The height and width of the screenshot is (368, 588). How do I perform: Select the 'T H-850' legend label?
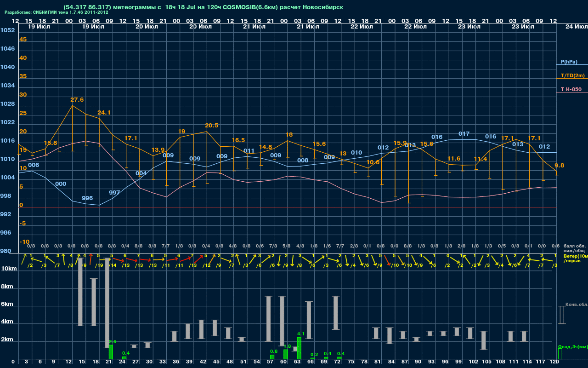[571, 89]
